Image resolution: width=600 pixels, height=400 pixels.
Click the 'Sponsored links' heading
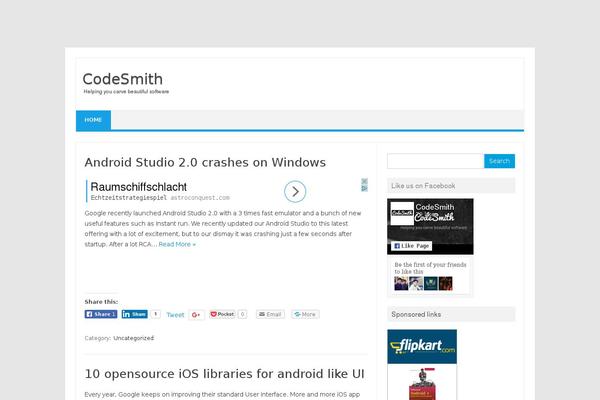[416, 314]
